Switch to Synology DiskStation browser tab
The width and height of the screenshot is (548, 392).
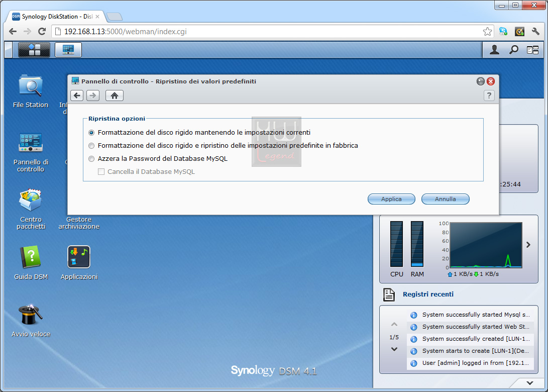tap(56, 17)
